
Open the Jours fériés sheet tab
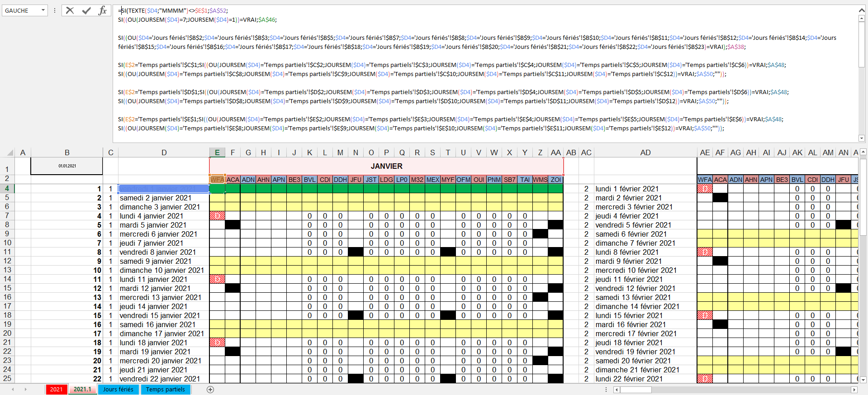click(x=118, y=390)
